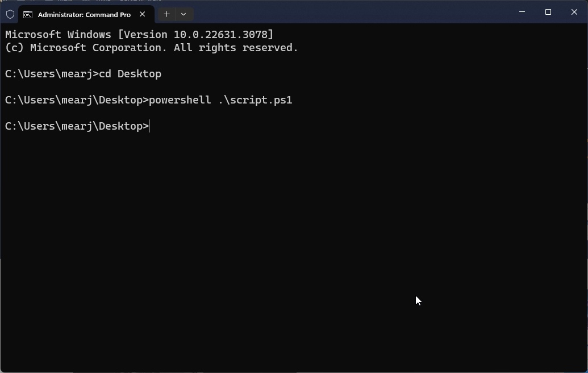Close the Administrator: Command Prompt tab

click(143, 14)
